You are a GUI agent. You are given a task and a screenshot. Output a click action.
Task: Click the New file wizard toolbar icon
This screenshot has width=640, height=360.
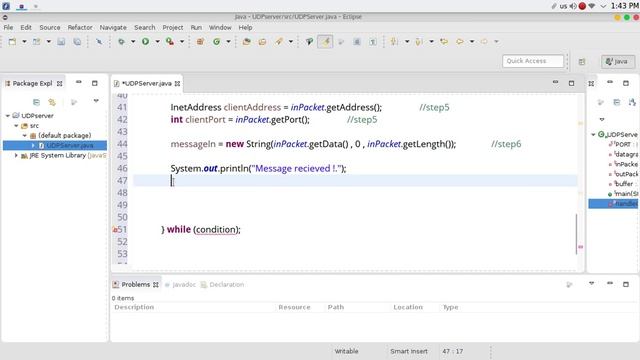[12, 42]
